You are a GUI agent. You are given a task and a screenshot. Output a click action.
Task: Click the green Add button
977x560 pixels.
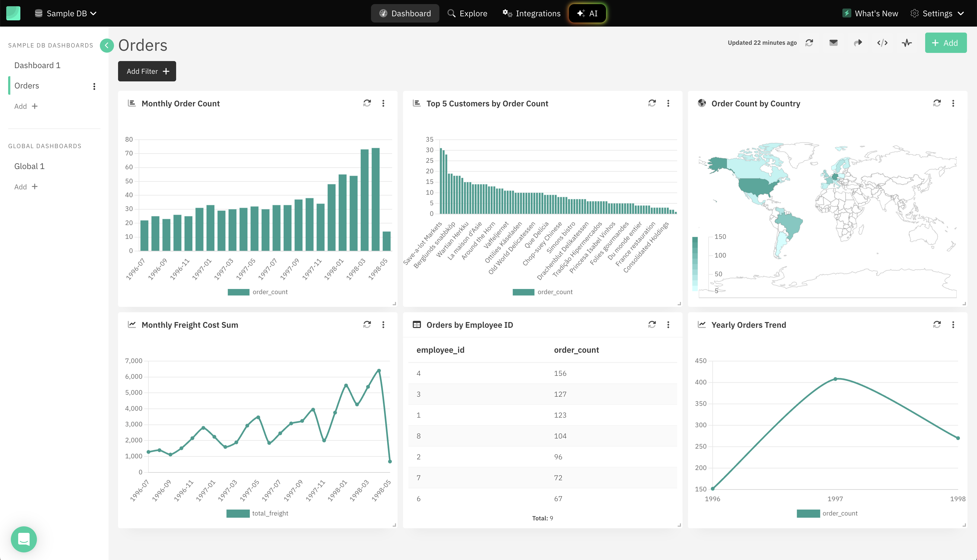[946, 43]
